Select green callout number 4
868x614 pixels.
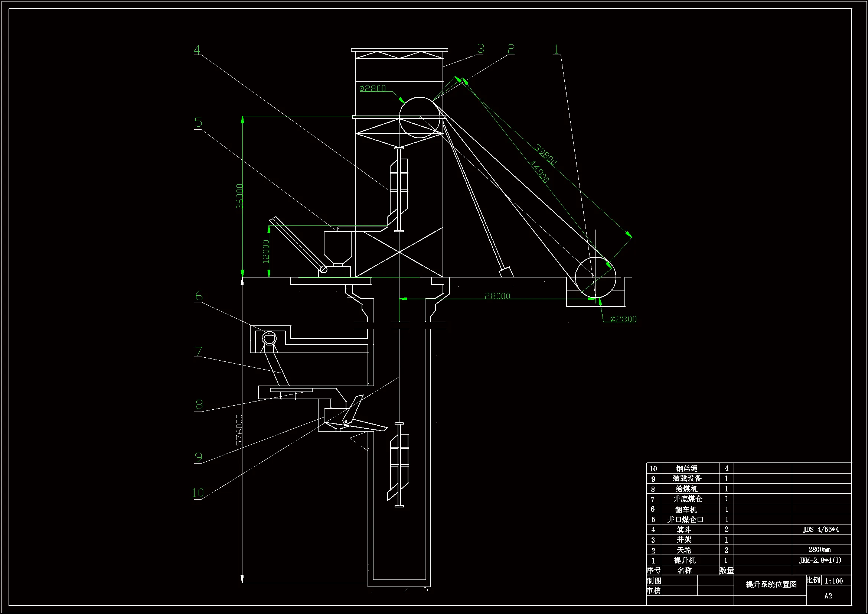point(197,50)
